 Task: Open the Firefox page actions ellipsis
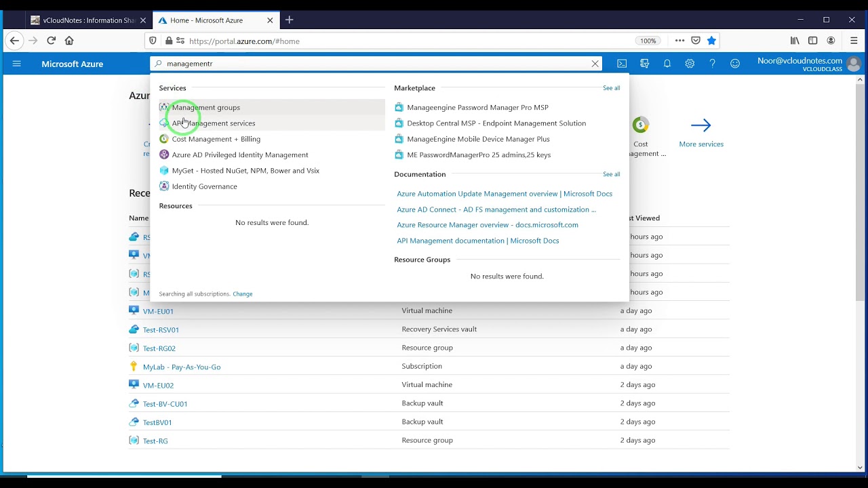point(679,41)
